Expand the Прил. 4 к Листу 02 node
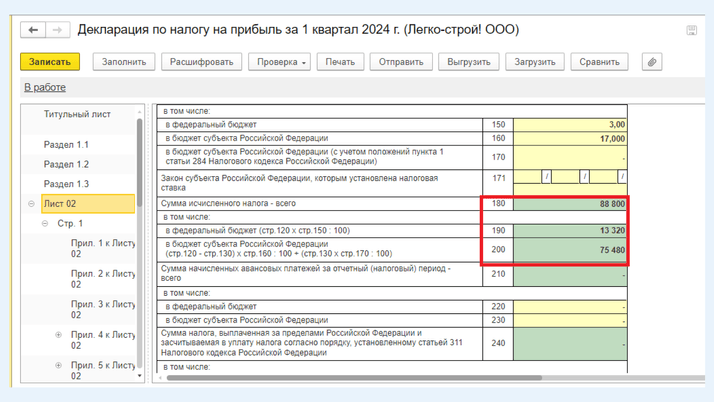Screen dimensions: 714x402 58,335
